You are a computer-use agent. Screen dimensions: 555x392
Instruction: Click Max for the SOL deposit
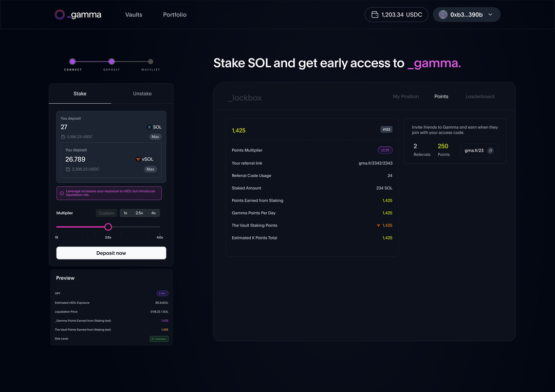[155, 137]
